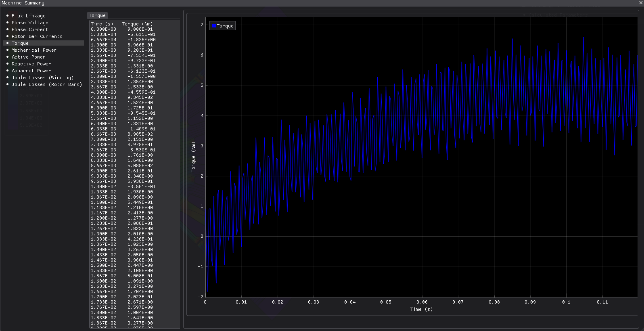This screenshot has height=331, width=644.
Task: Click time cell 1.800E-02
Action: [x=103, y=312]
